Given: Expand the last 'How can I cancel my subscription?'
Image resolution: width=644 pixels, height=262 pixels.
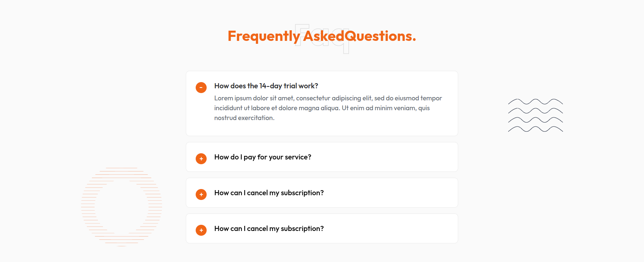Looking at the screenshot, I should (269, 228).
